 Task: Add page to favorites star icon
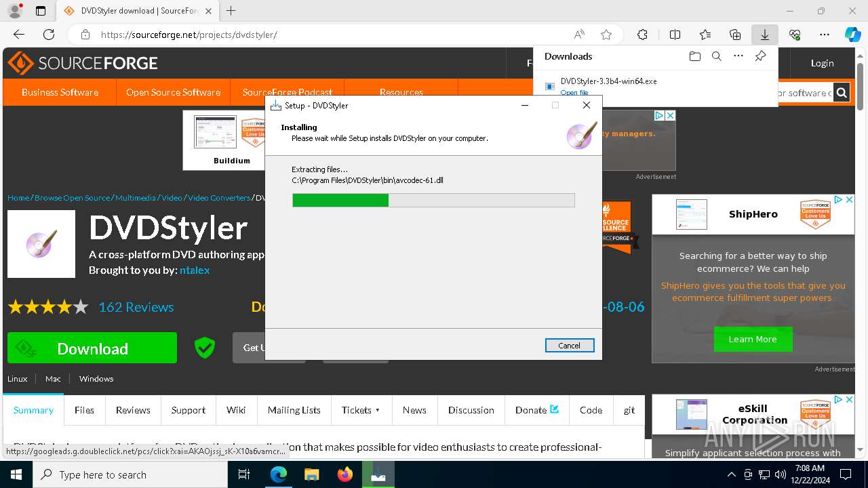pyautogui.click(x=606, y=35)
